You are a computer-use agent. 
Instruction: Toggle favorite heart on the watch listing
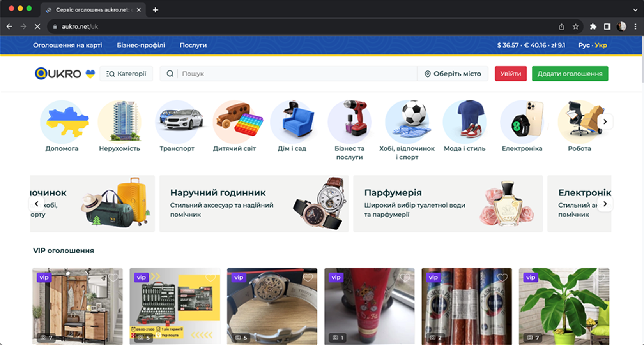(x=308, y=278)
